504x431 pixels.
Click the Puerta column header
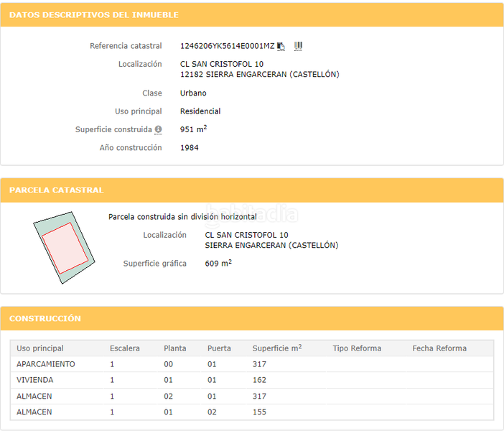tap(219, 348)
